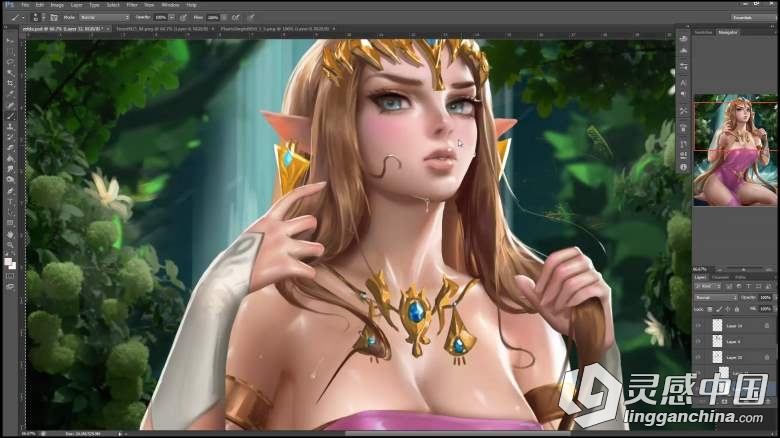This screenshot has width=780, height=438.
Task: Select the Quick Selection tool
Action: (10, 72)
